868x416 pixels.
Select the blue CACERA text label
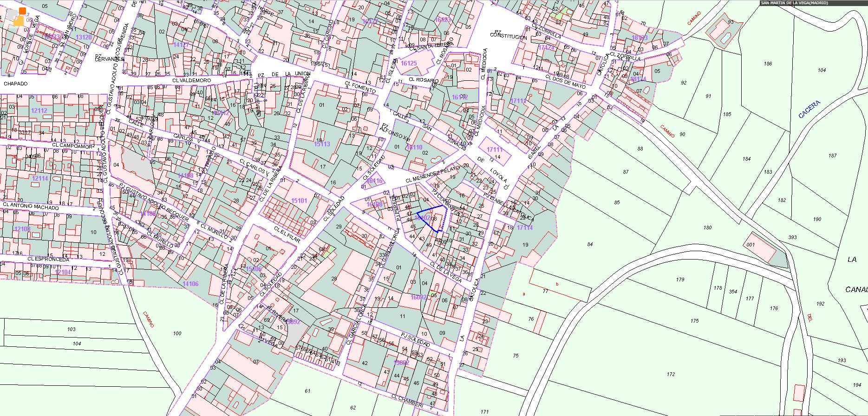pos(809,110)
